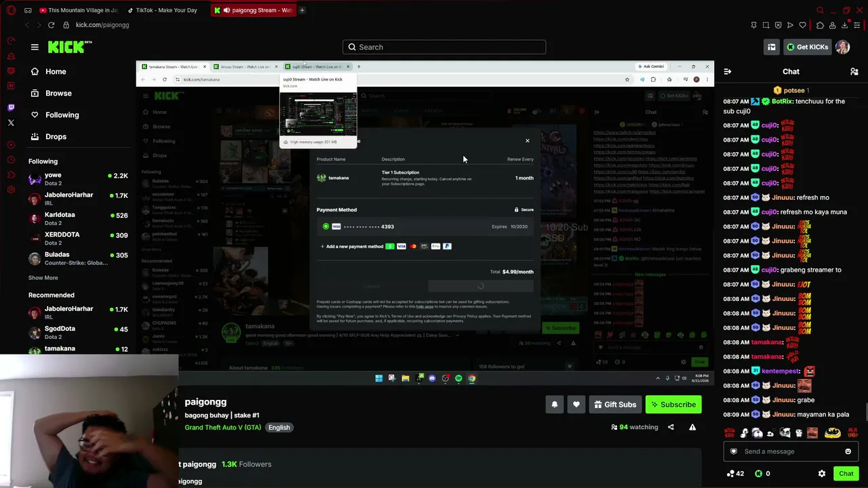Click the stream title 'bagong buhay | stake #1'
The height and width of the screenshot is (488, 868).
pyautogui.click(x=222, y=415)
